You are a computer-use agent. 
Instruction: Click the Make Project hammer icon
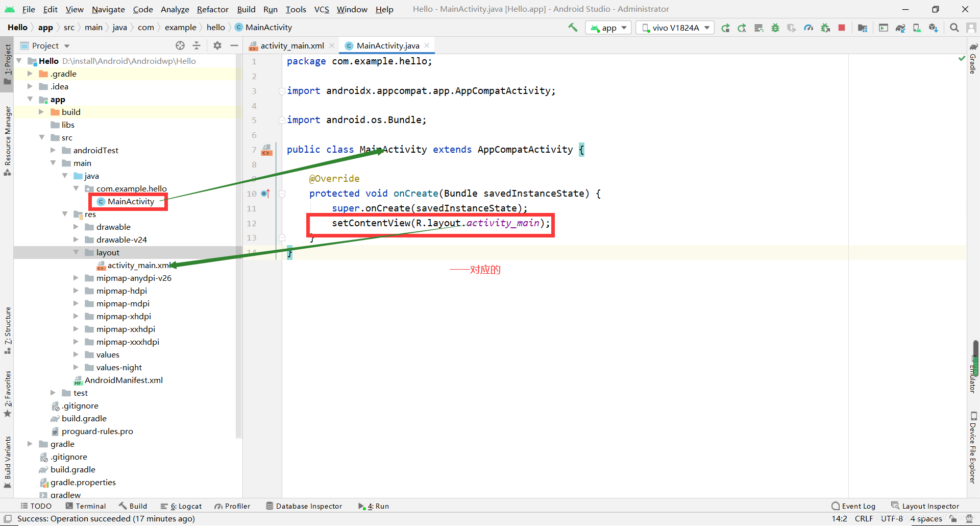coord(573,28)
